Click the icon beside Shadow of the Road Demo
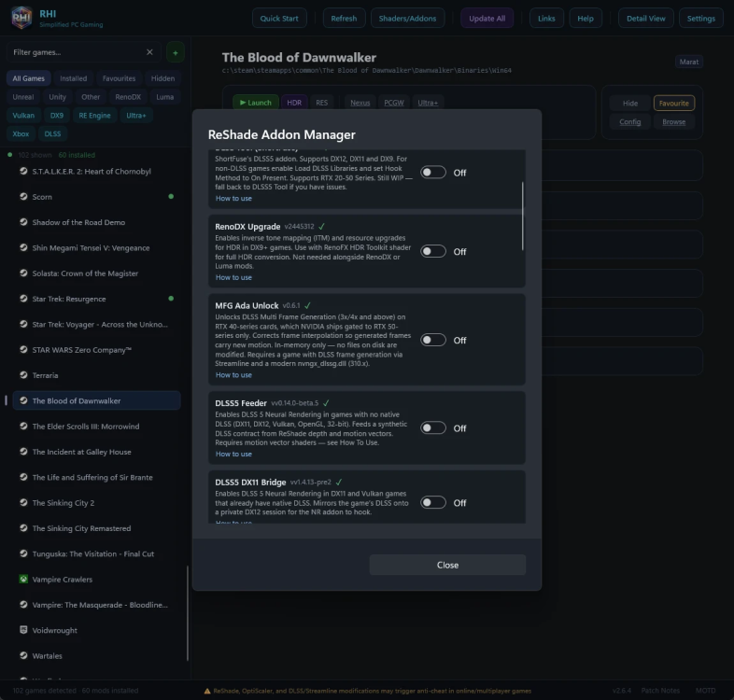 [x=23, y=222]
